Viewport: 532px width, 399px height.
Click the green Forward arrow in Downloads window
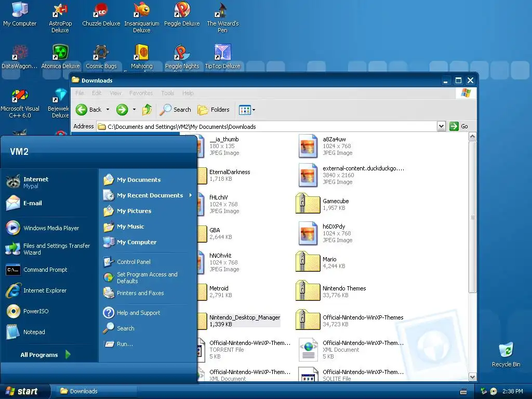pyautogui.click(x=122, y=110)
